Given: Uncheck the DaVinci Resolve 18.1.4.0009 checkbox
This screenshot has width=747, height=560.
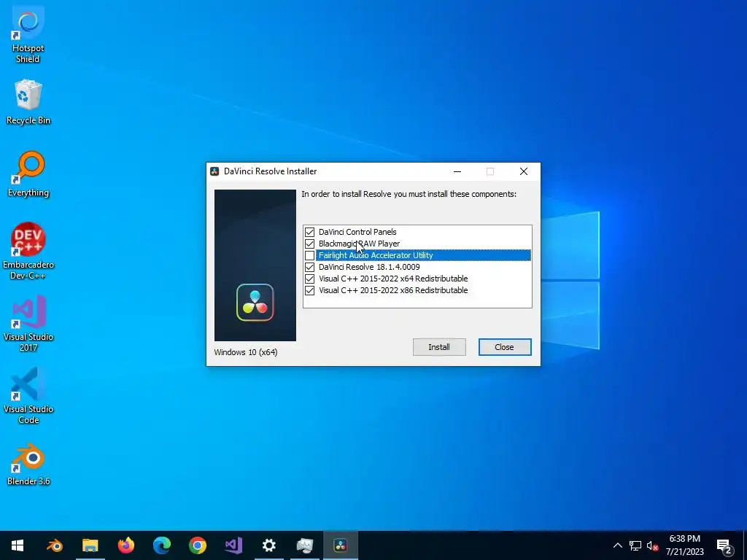Looking at the screenshot, I should pos(309,267).
